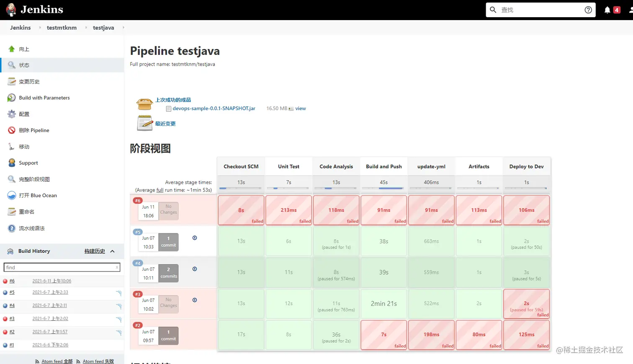The width and height of the screenshot is (633, 364).
Task: Click the change history notepad icon
Action: pyautogui.click(x=12, y=82)
